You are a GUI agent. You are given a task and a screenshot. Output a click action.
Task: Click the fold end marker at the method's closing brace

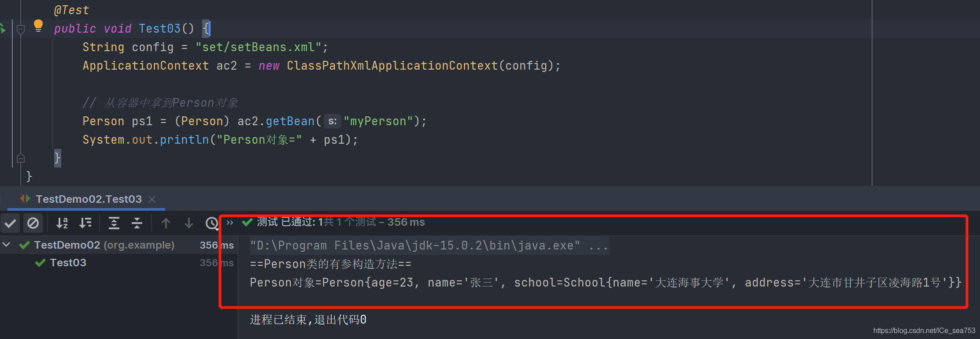click(x=20, y=158)
